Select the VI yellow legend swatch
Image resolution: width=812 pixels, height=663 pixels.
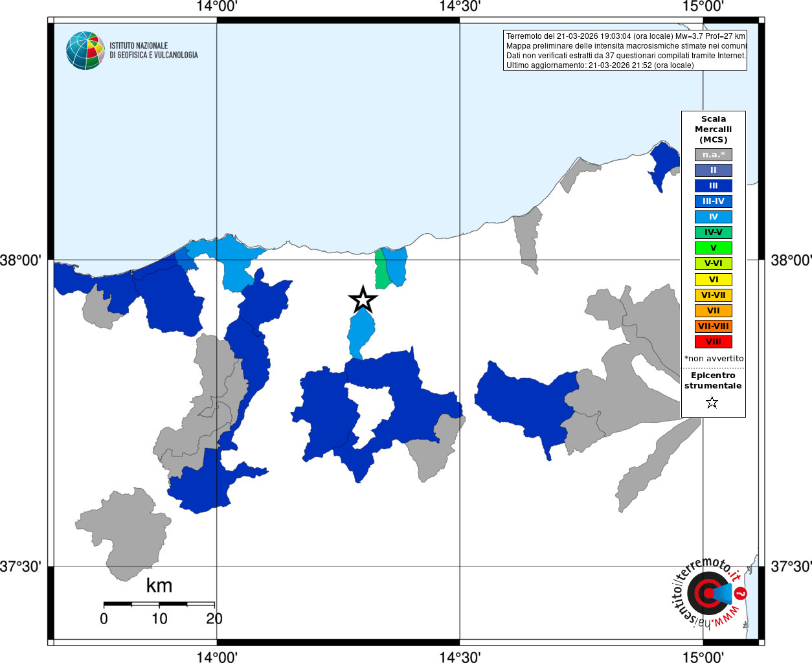tap(714, 280)
